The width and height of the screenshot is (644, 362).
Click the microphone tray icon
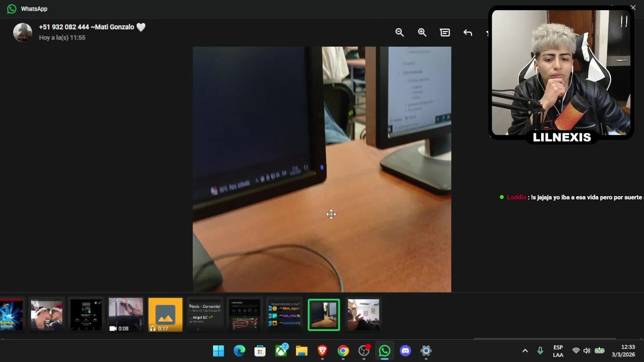tap(540, 351)
